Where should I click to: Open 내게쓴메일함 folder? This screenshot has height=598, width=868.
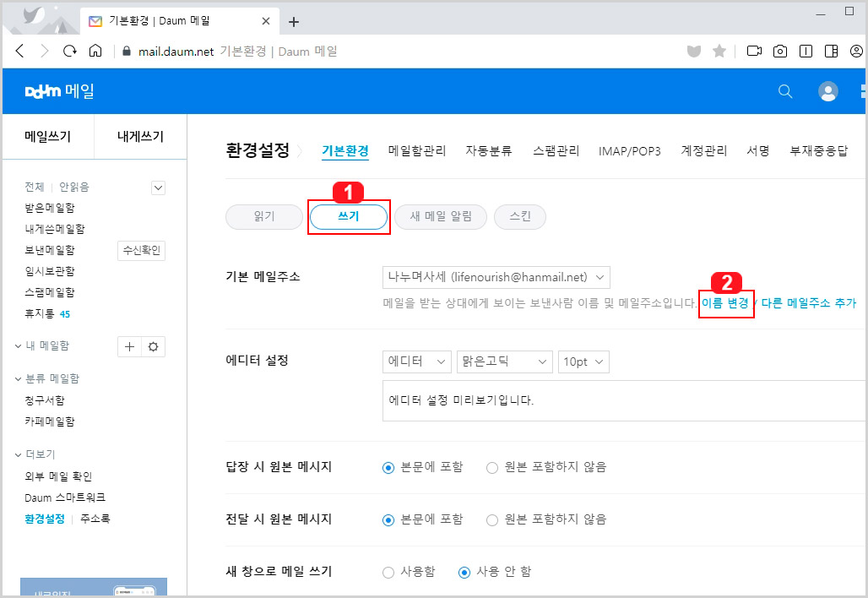click(x=55, y=229)
